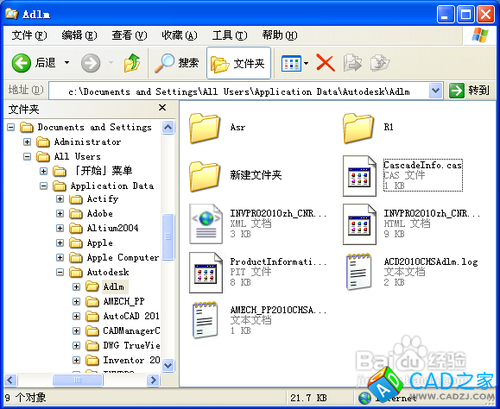Click the tree horizontal scrollbar thumb
Viewport: 500px width, 409px height.
tap(78, 380)
